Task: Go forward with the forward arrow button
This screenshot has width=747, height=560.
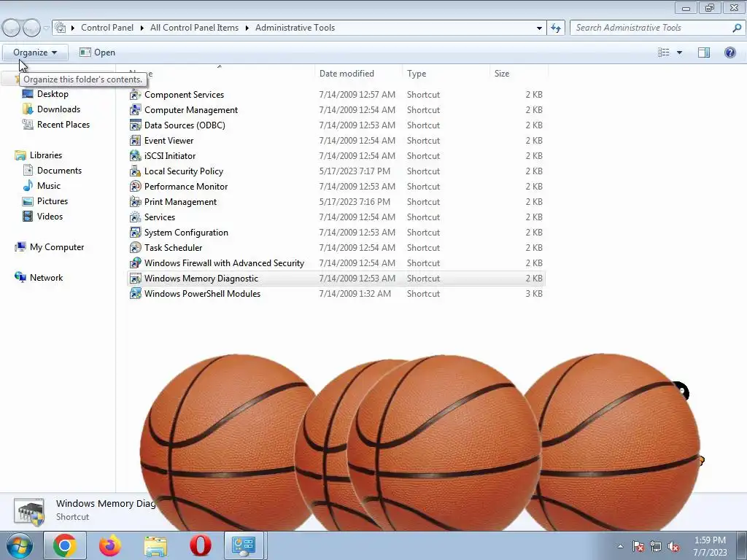Action: click(x=31, y=28)
